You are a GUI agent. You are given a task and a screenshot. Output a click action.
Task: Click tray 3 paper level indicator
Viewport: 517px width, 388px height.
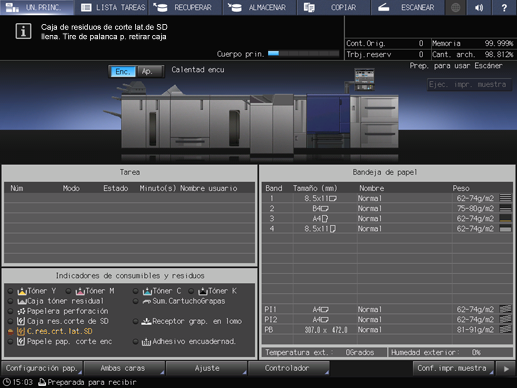[x=505, y=218]
